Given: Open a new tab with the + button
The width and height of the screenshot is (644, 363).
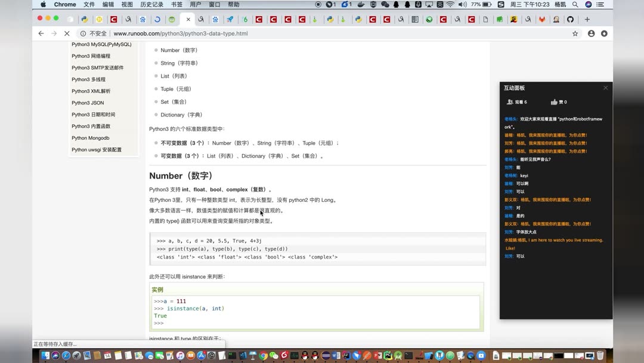Looking at the screenshot, I should tap(588, 19).
